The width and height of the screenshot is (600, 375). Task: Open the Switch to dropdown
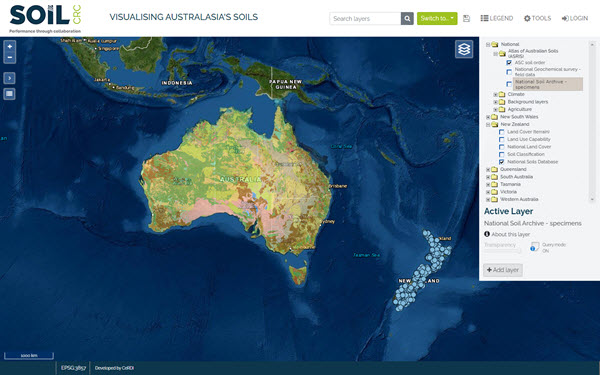(437, 18)
